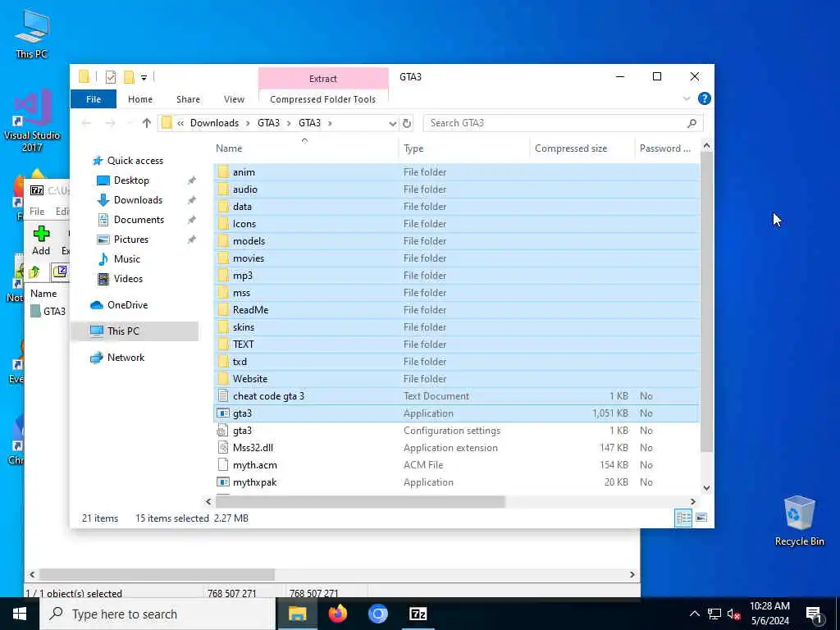The width and height of the screenshot is (840, 630).
Task: Select the cheat code gta 3 text icon
Action: pos(223,396)
